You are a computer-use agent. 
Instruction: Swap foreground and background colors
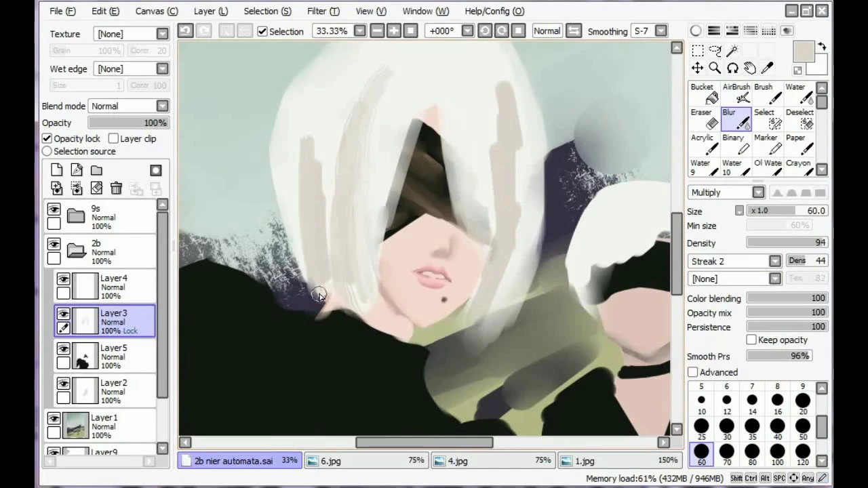click(821, 47)
